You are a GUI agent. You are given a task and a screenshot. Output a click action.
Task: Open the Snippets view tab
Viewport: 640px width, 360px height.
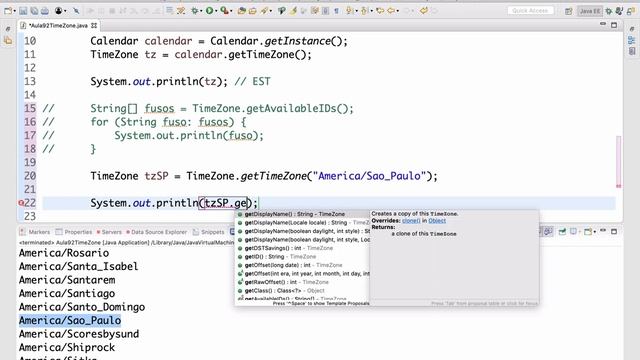coord(209,232)
